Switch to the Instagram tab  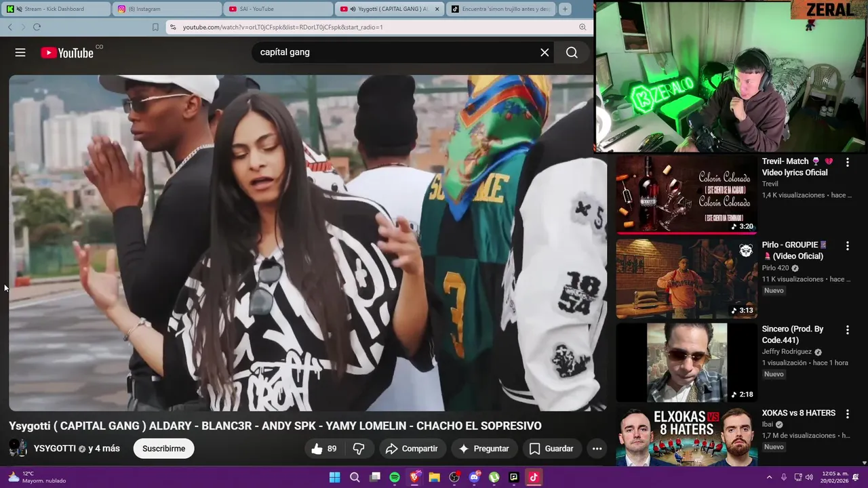click(x=167, y=9)
